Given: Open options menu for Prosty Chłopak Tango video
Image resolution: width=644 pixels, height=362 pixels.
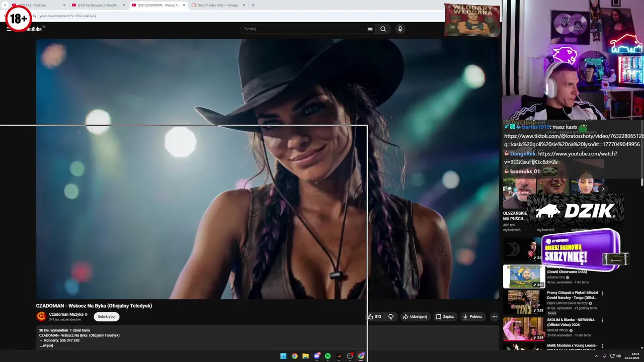Looking at the screenshot, I should pos(602,294).
